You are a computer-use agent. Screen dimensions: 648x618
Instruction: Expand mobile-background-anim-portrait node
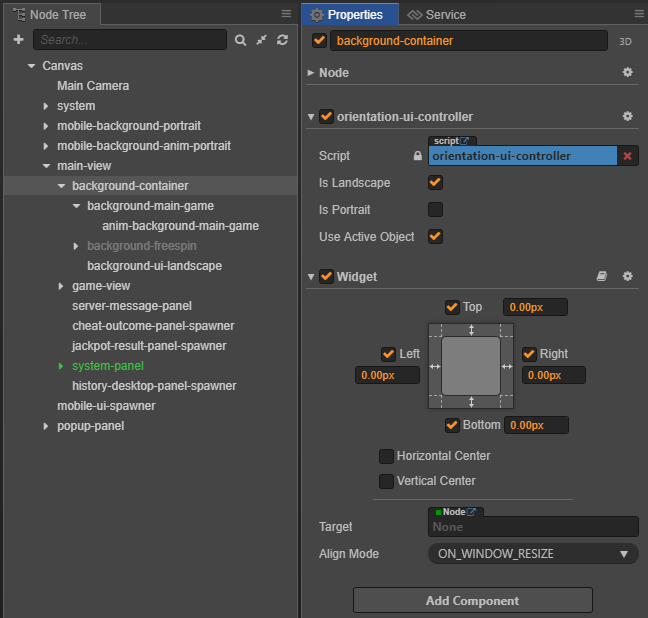(x=46, y=146)
